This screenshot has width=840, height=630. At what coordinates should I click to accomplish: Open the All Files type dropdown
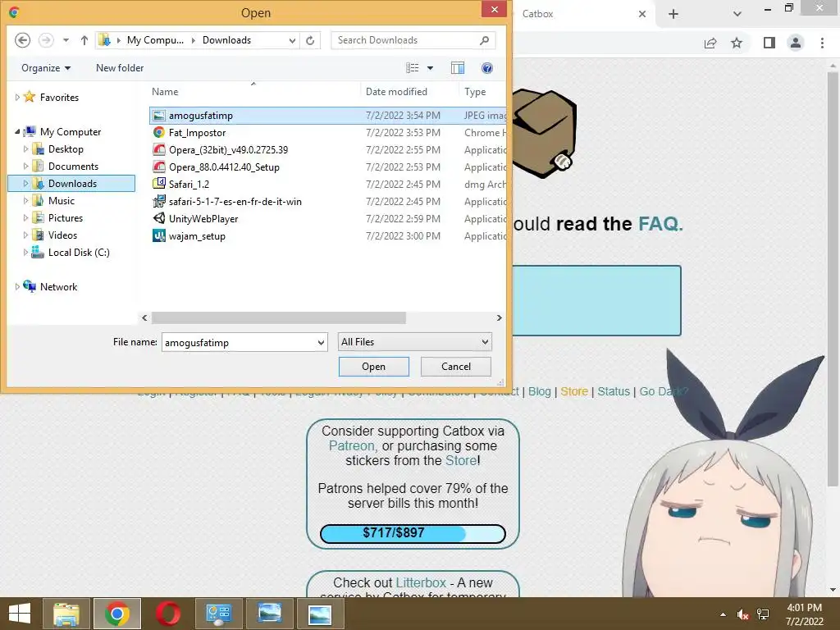[414, 342]
